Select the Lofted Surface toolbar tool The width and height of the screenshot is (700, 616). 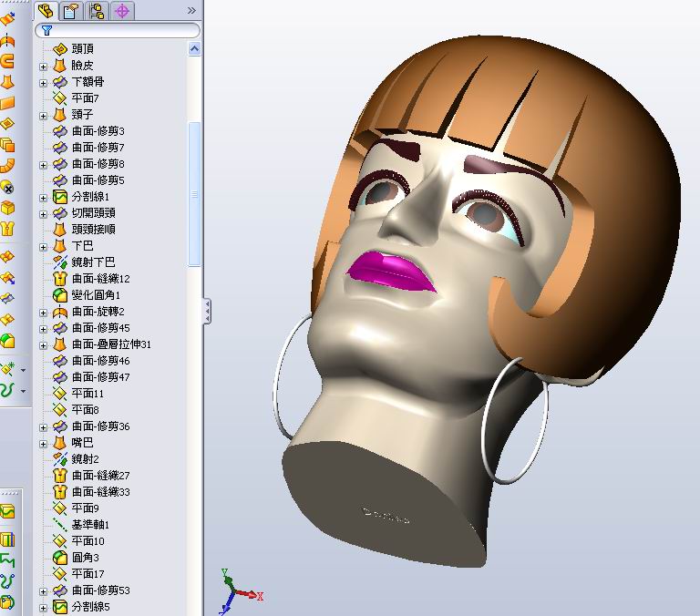[x=7, y=82]
